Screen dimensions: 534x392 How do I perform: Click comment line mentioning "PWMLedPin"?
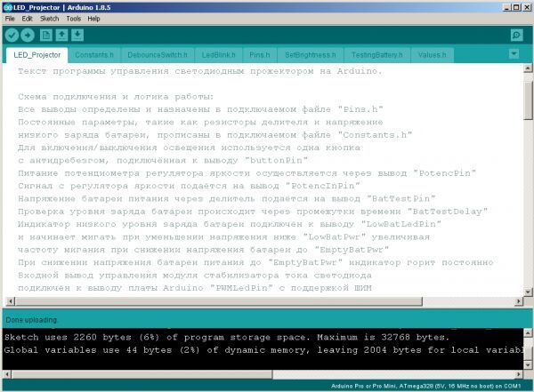195,288
